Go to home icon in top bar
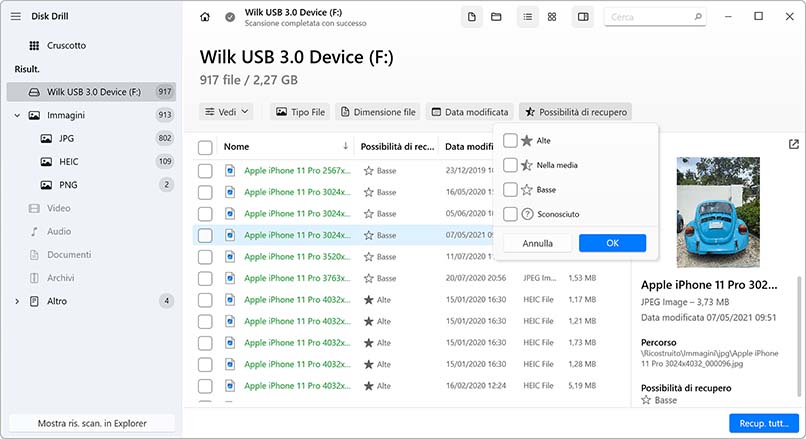Viewport: 806px width, 439px height. pyautogui.click(x=205, y=17)
